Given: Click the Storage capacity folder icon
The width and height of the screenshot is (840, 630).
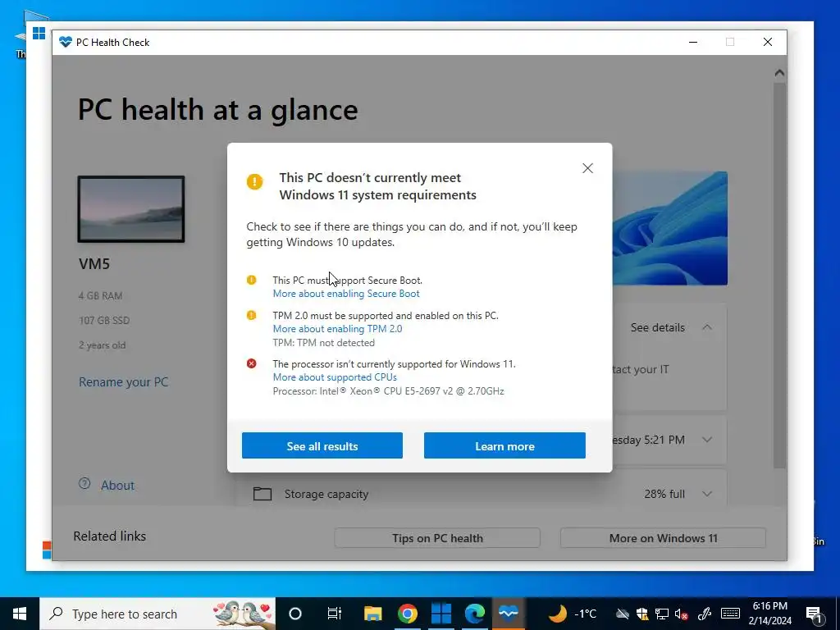Looking at the screenshot, I should (x=262, y=494).
